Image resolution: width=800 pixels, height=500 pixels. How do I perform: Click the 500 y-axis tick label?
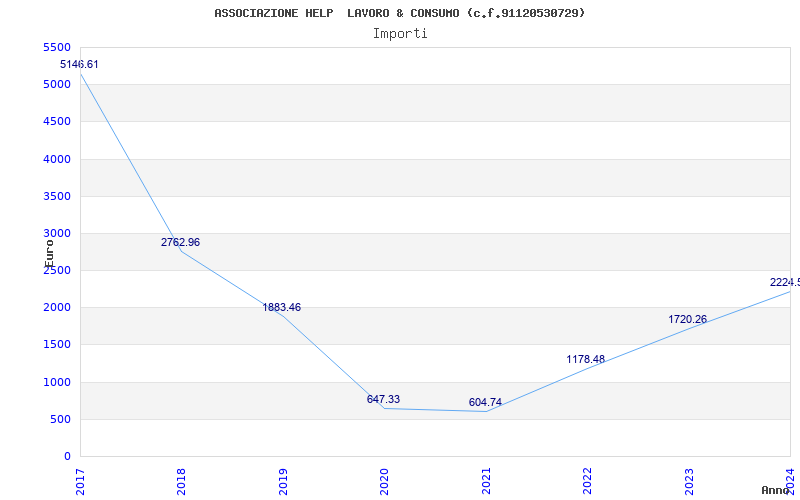point(60,420)
